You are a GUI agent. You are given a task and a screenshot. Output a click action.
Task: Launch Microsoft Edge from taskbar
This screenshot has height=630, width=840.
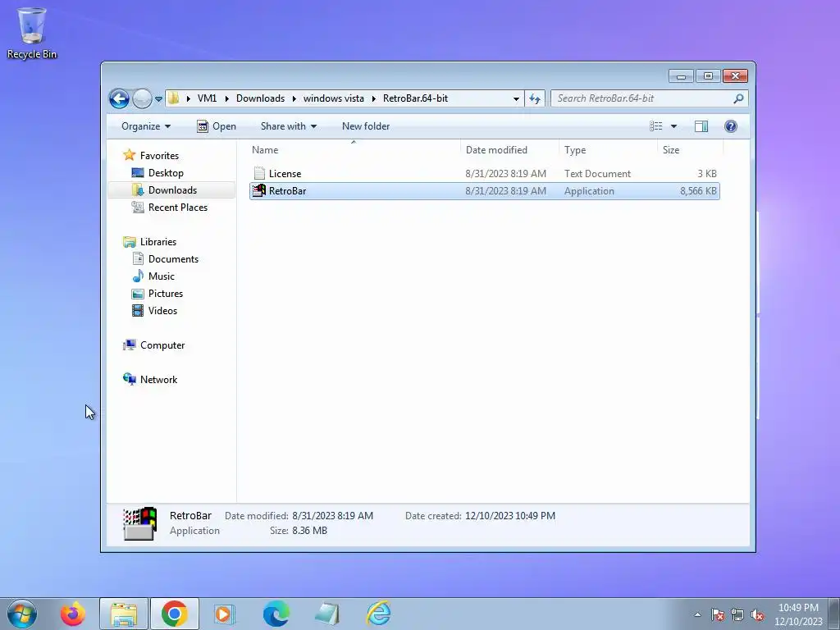(x=276, y=614)
